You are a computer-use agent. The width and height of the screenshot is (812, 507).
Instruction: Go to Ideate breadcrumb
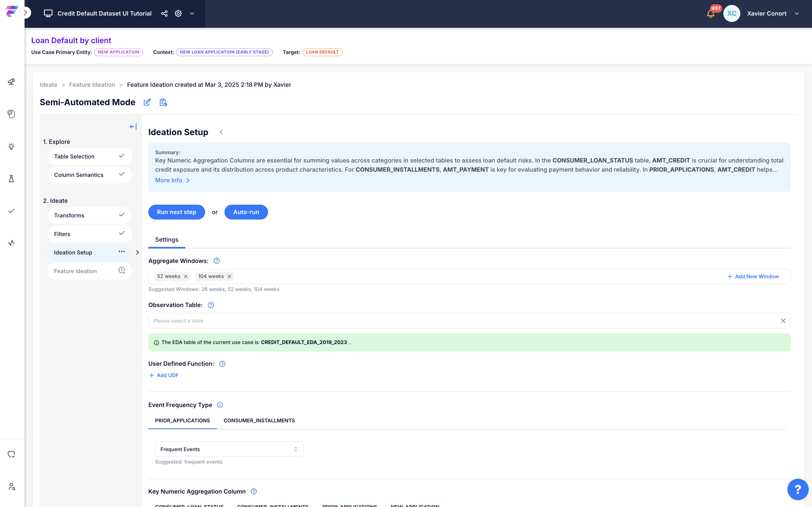coord(48,84)
